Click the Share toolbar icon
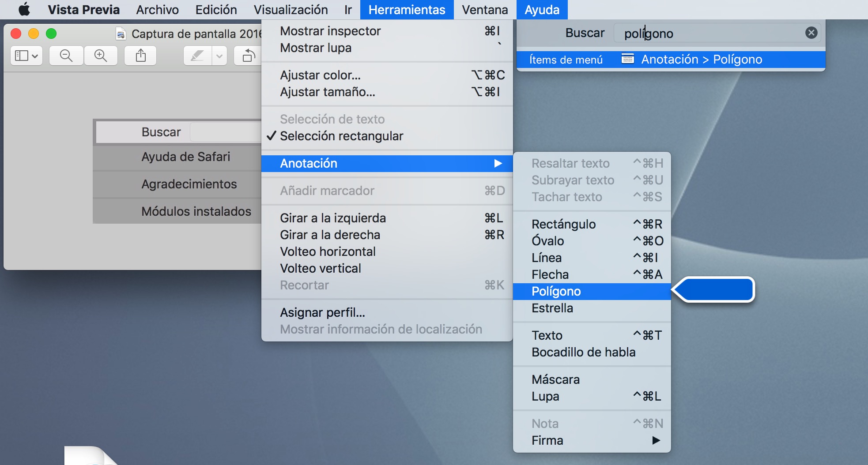Screen dimensions: 868x465 click(x=140, y=56)
